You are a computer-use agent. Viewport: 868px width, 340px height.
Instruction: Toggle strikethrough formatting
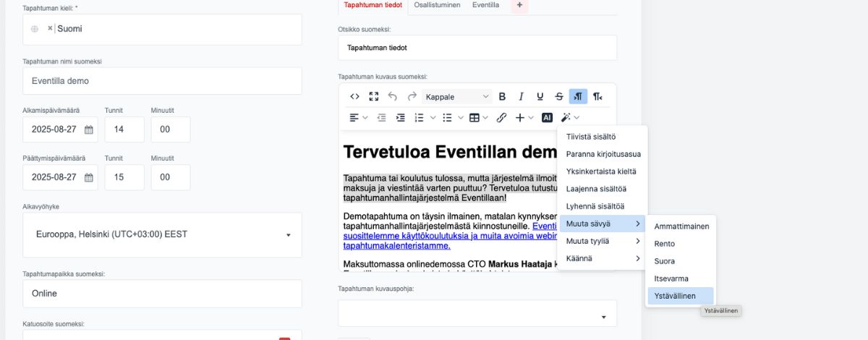coord(559,96)
